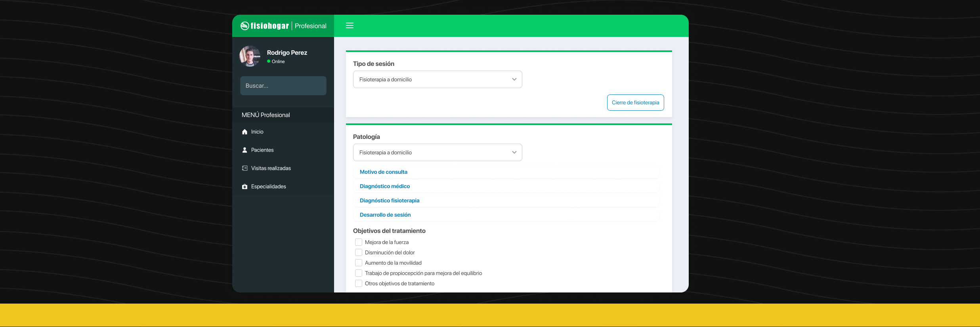Open Visitas realizadas menu item
This screenshot has height=327, width=980.
tap(283, 168)
